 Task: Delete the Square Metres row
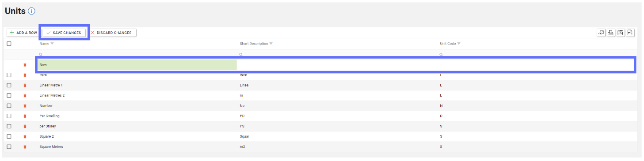[x=25, y=147]
